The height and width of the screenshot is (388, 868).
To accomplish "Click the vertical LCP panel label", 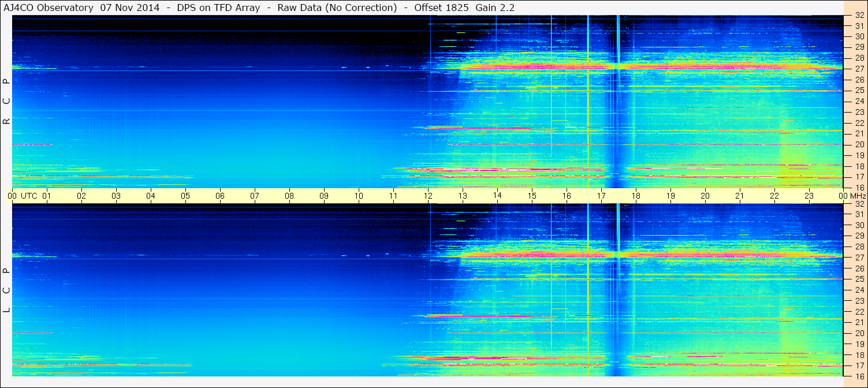I will coord(6,290).
